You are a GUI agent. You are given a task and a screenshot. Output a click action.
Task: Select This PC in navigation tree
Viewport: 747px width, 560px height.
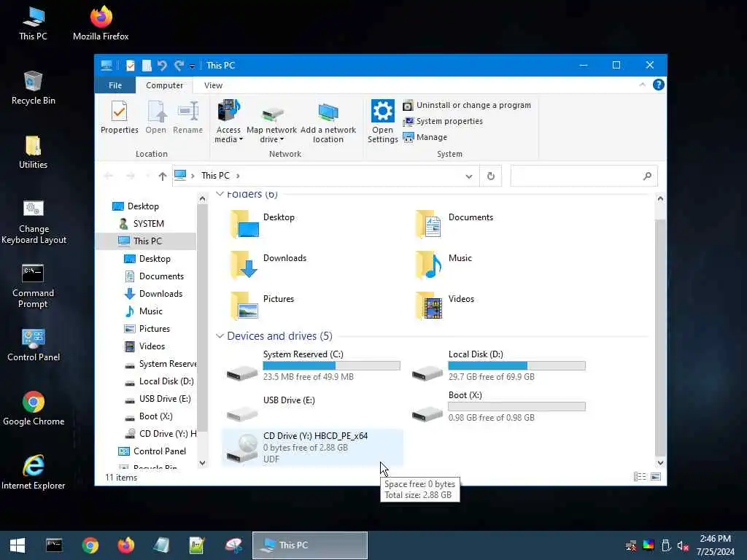147,241
